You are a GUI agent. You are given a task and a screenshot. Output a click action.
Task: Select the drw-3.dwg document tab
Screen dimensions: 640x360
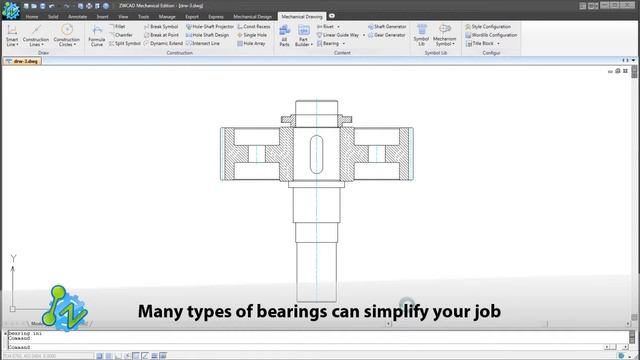coord(22,61)
